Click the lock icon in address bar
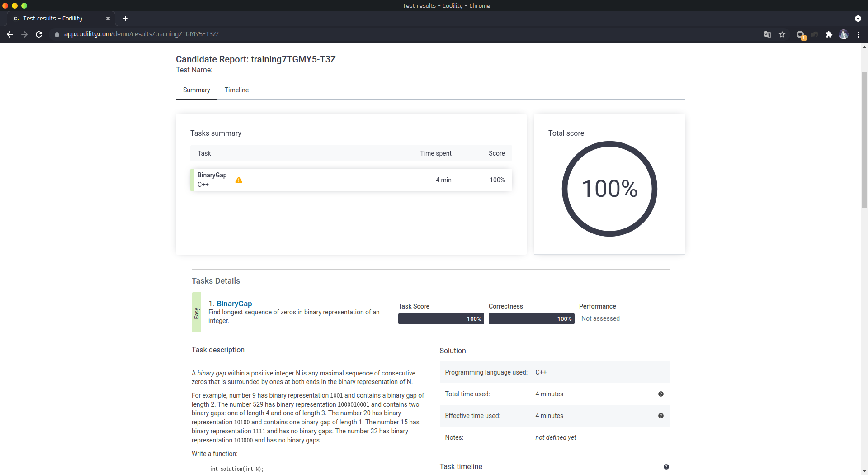 (57, 34)
